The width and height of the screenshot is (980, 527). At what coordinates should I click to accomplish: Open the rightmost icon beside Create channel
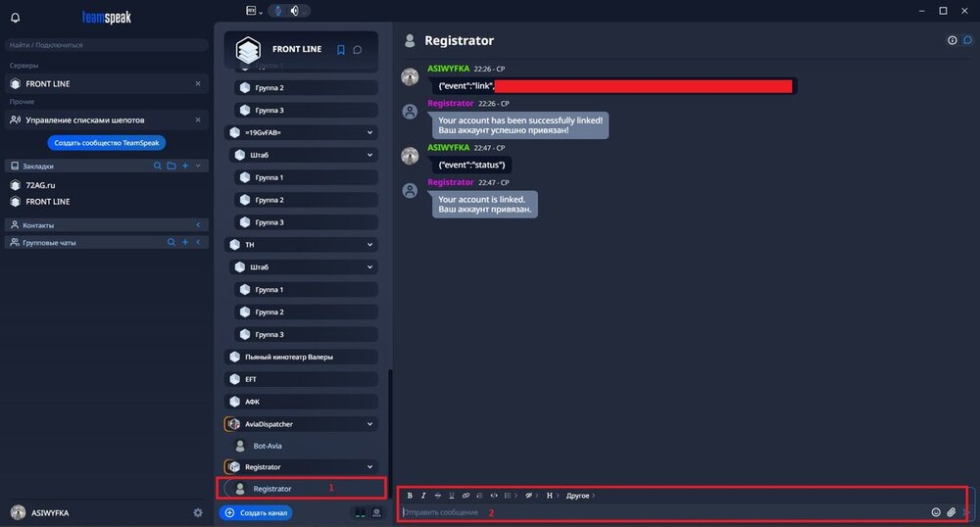(x=377, y=512)
